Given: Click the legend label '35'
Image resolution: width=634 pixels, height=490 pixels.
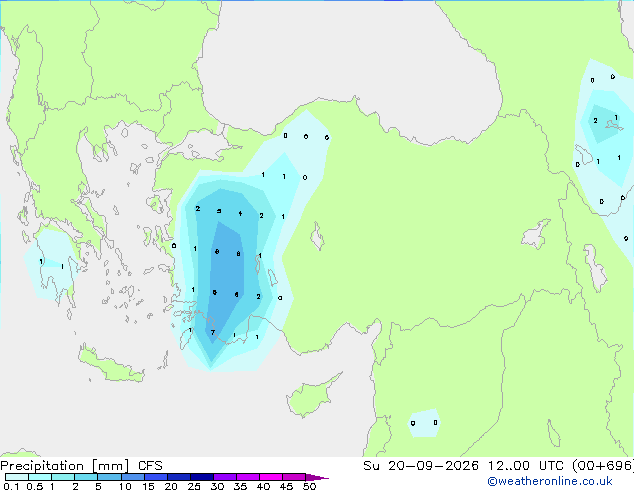Looking at the screenshot, I should [x=240, y=486].
